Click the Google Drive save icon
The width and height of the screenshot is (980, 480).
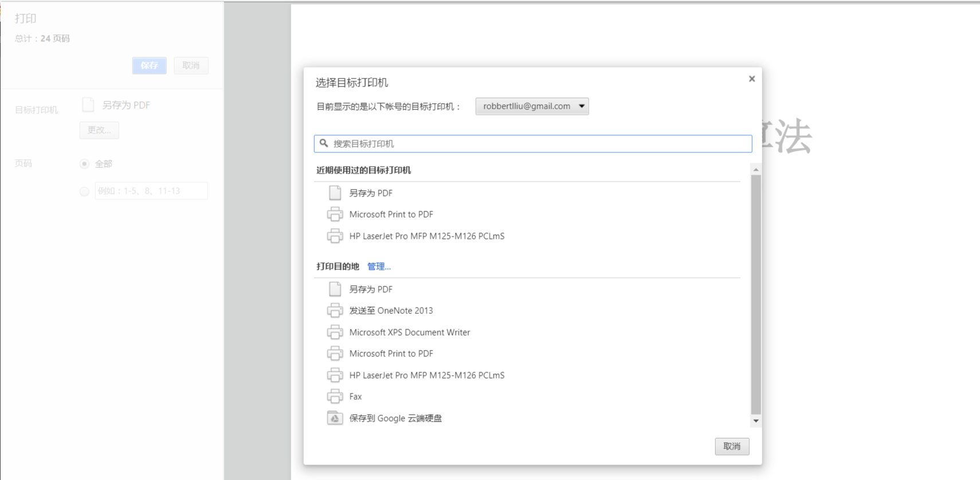[x=335, y=418]
